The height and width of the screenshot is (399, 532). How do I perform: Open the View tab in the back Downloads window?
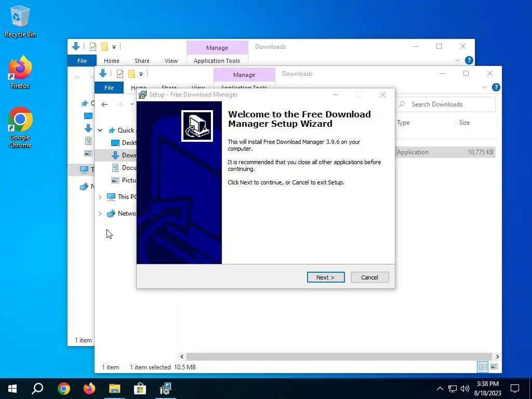click(x=171, y=61)
